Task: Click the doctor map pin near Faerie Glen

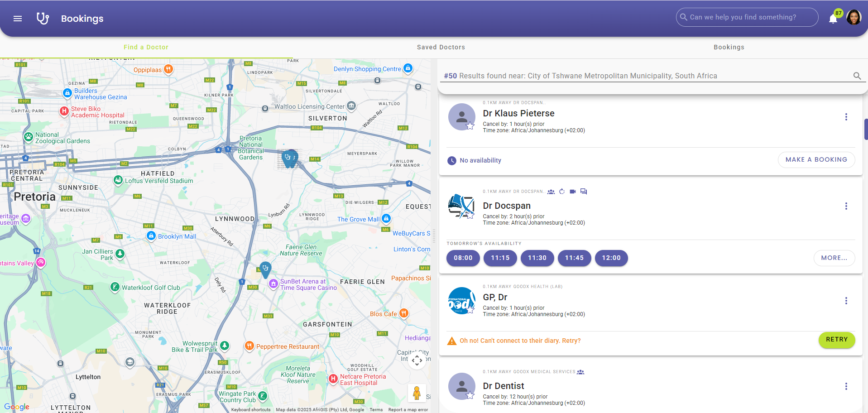Action: [265, 269]
